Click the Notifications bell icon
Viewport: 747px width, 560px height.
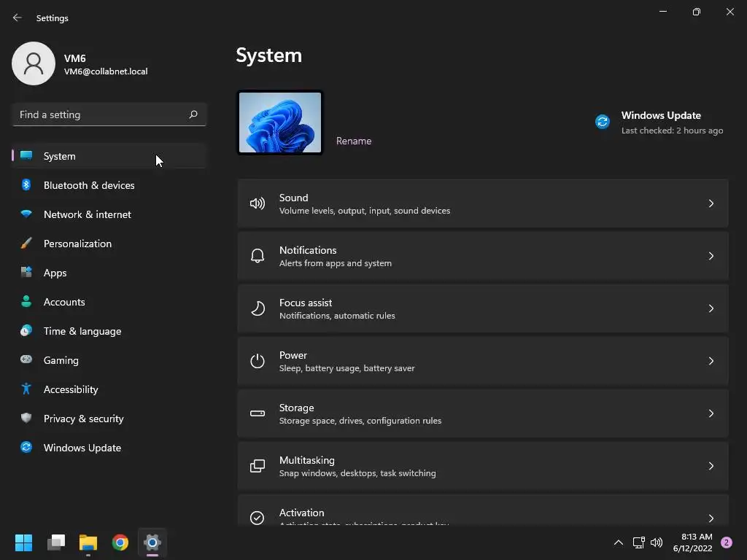(x=258, y=256)
